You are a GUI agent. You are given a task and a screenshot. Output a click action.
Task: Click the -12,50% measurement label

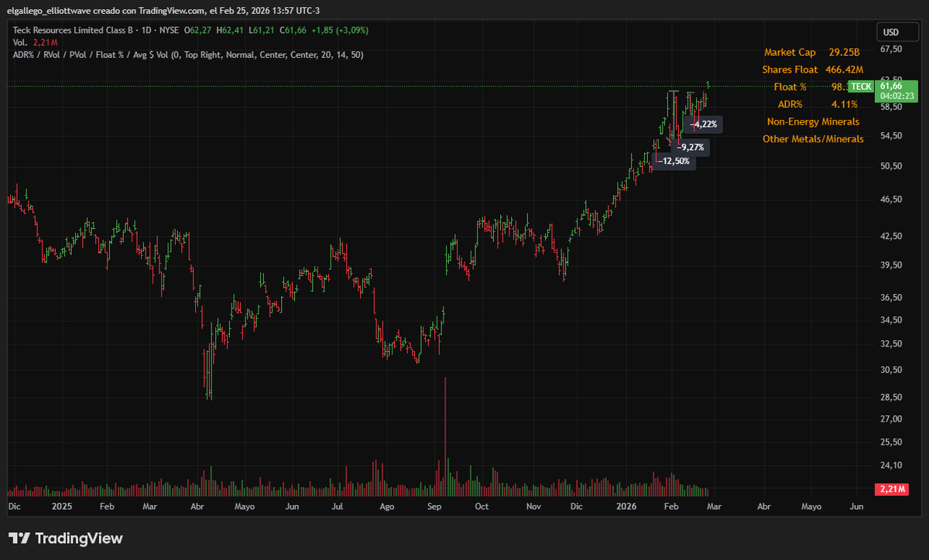click(x=674, y=161)
